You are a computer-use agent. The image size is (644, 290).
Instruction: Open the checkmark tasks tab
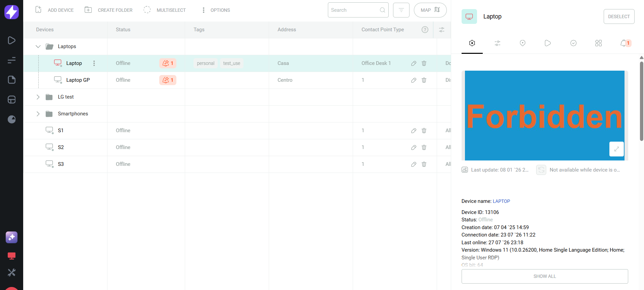pyautogui.click(x=573, y=43)
